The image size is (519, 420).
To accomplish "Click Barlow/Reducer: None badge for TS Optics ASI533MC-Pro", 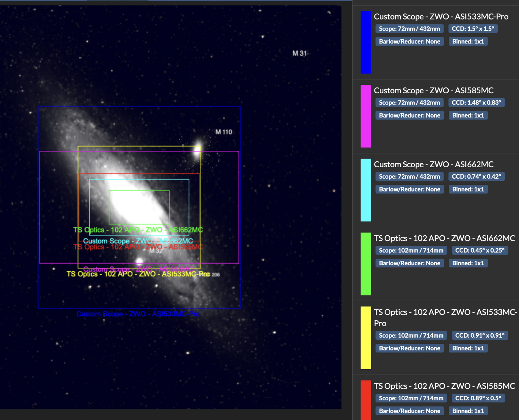I will [x=409, y=348].
